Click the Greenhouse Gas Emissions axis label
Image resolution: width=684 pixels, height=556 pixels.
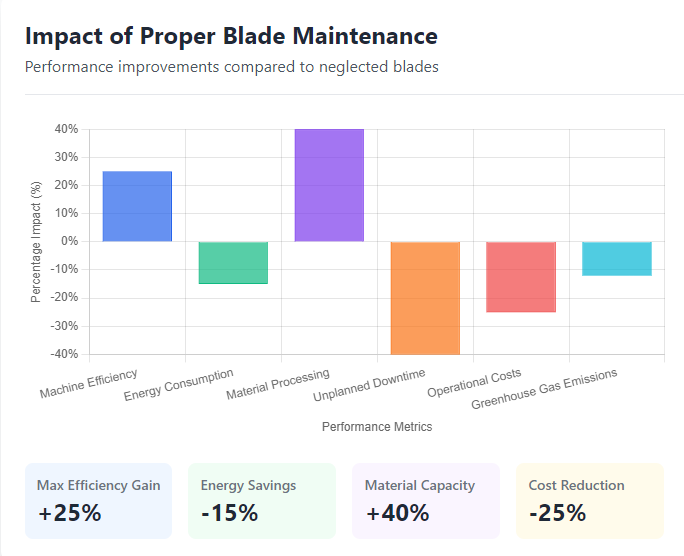click(544, 389)
